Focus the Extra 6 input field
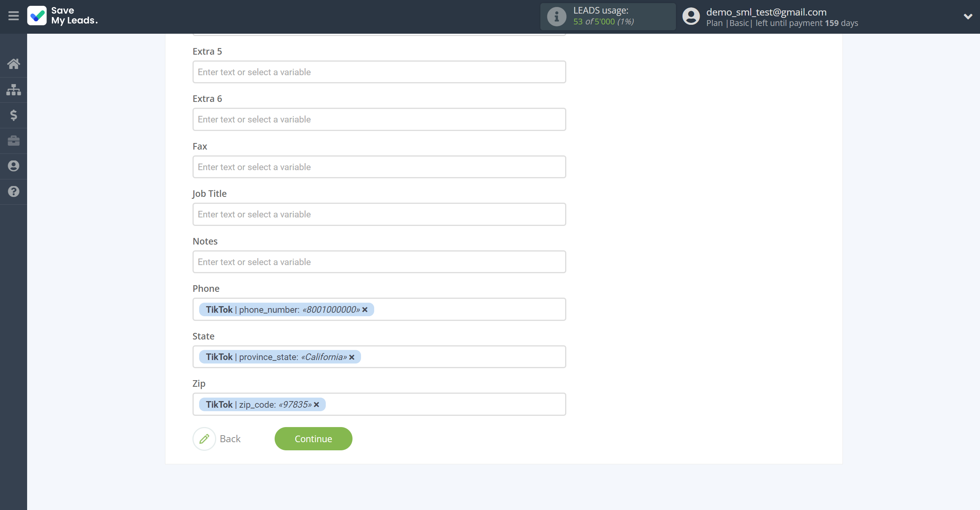 point(379,119)
